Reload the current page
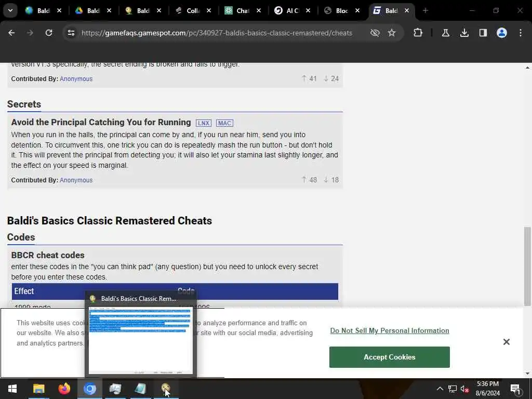Image resolution: width=532 pixels, height=399 pixels. [x=49, y=33]
